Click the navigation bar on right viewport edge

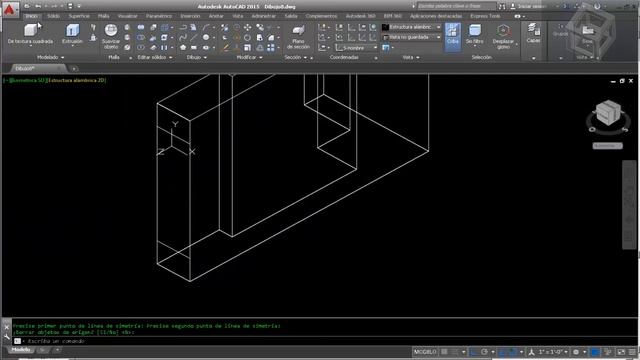point(629,204)
